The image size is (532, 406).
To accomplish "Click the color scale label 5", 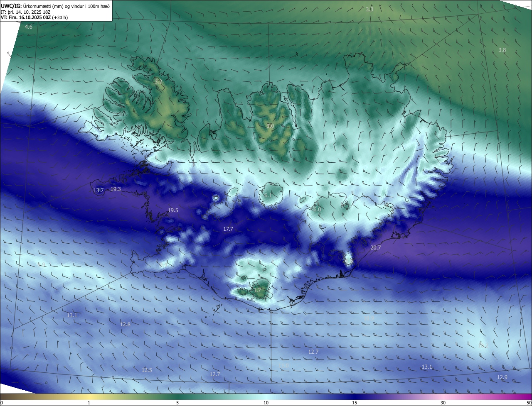I will point(177,403).
